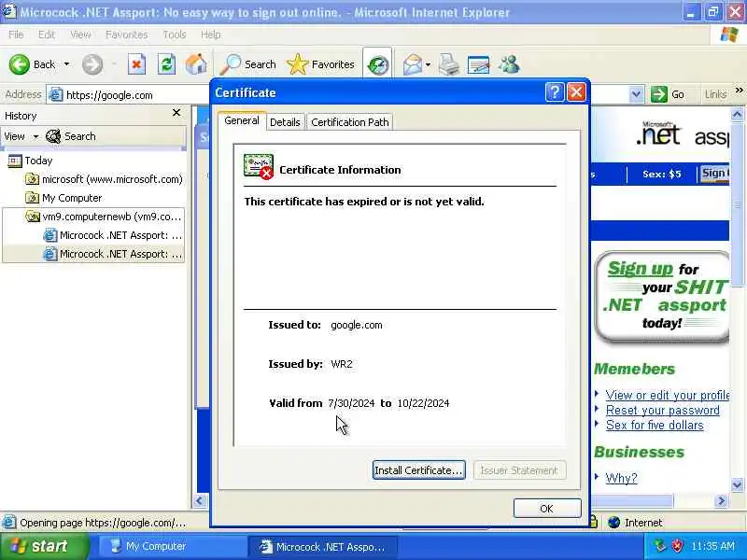
Task: Click the green Back arrow icon
Action: 20,64
